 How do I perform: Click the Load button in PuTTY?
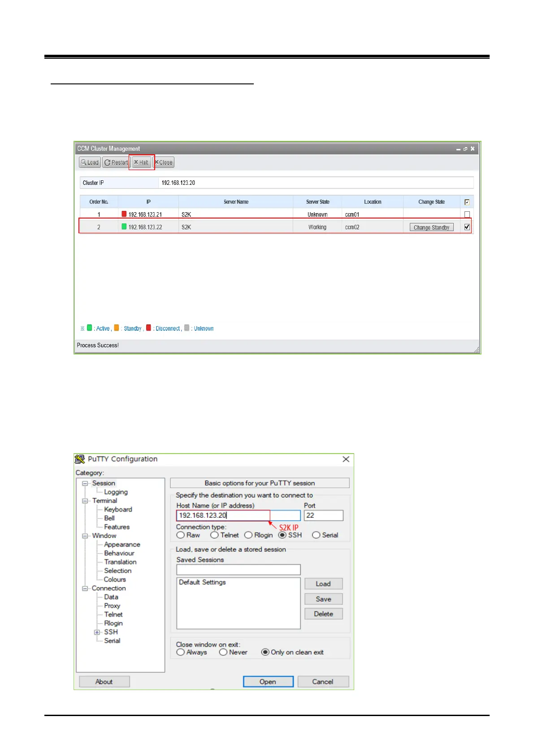click(323, 584)
